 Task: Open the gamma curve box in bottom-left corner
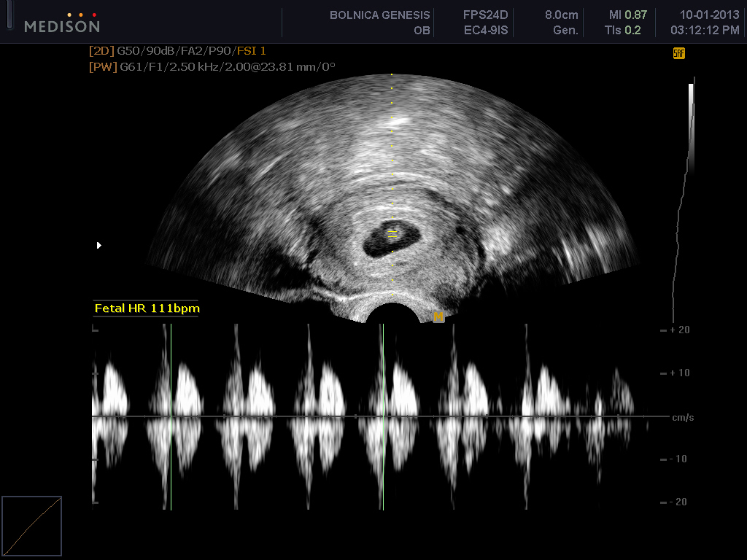[31, 526]
